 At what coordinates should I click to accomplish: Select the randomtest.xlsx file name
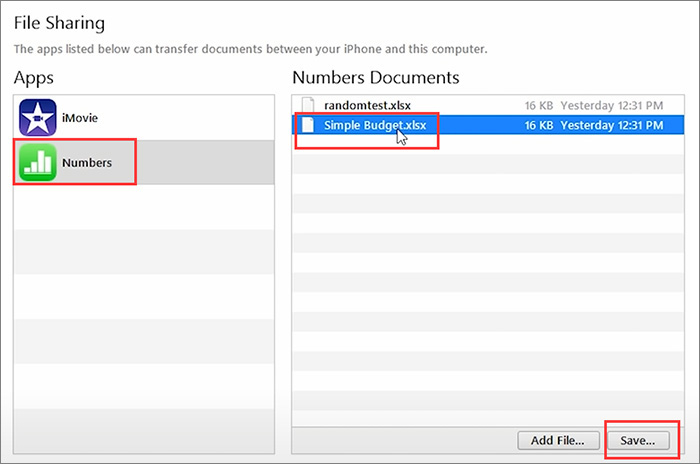coord(367,105)
